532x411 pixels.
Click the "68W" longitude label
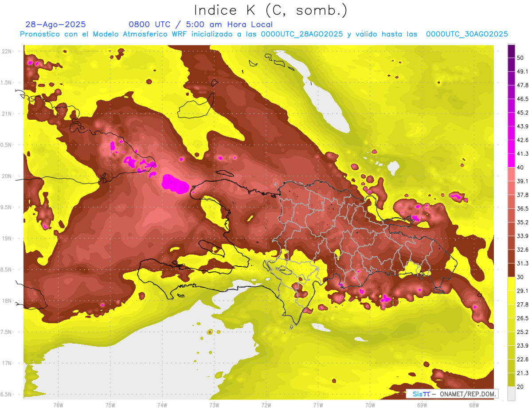pyautogui.click(x=474, y=405)
